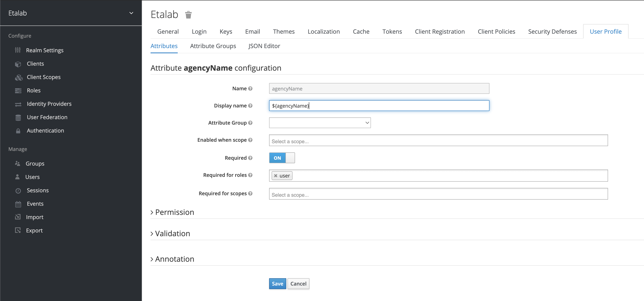Click the trash icon to delete the Etalab realm
This screenshot has height=301, width=644.
[188, 15]
